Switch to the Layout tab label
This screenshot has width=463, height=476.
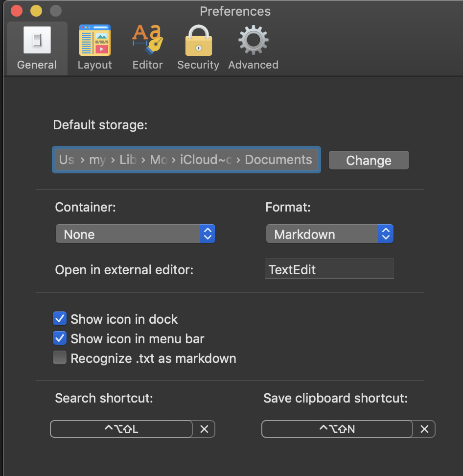click(94, 65)
